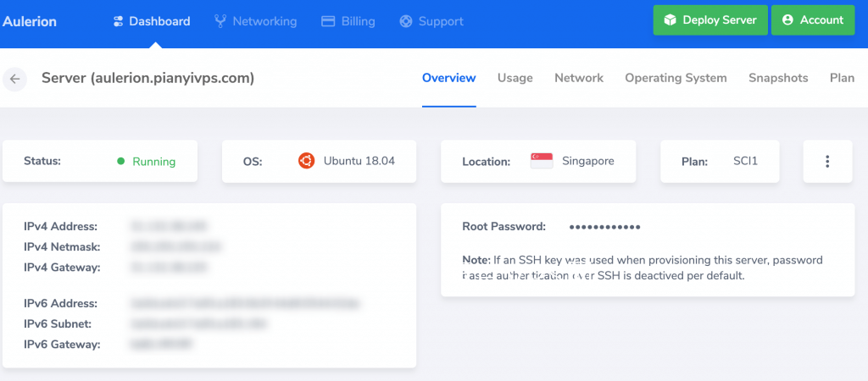
Task: Click the Account button
Action: [813, 20]
